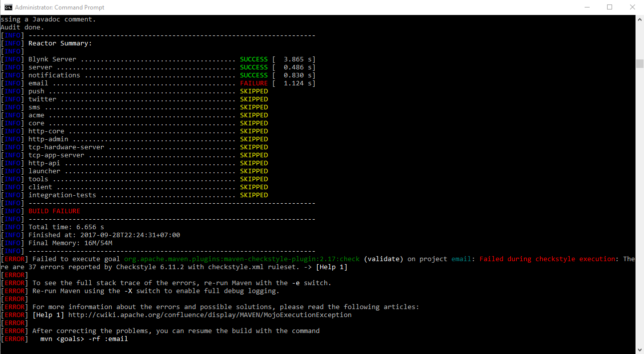644x354 pixels.
Task: Click 'Re-run Maven using the -X switch' line
Action: point(156,291)
